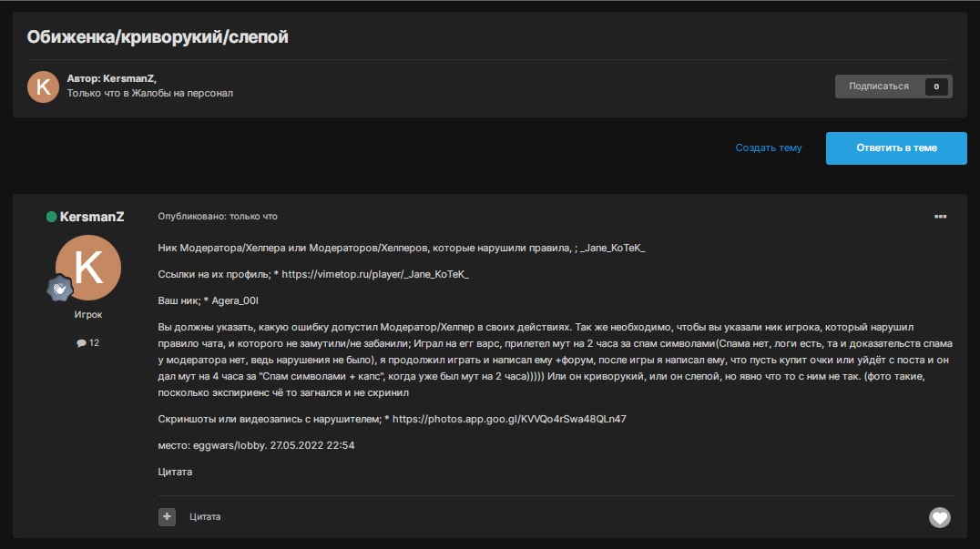This screenshot has width=980, height=549.
Task: Click the rank badge on the avatar
Action: (x=61, y=288)
